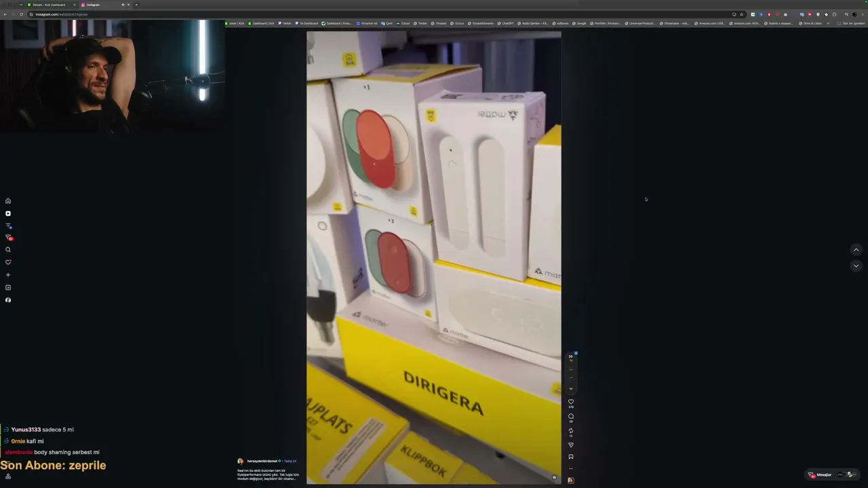Go to previous reel with up arrow

[x=856, y=250]
